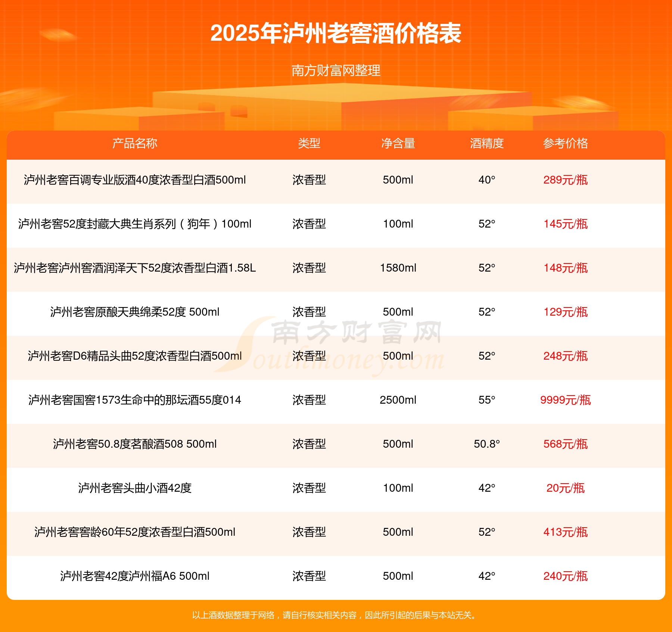Click '浓香型' type in 润泽天下 row
The height and width of the screenshot is (632, 672).
(309, 268)
